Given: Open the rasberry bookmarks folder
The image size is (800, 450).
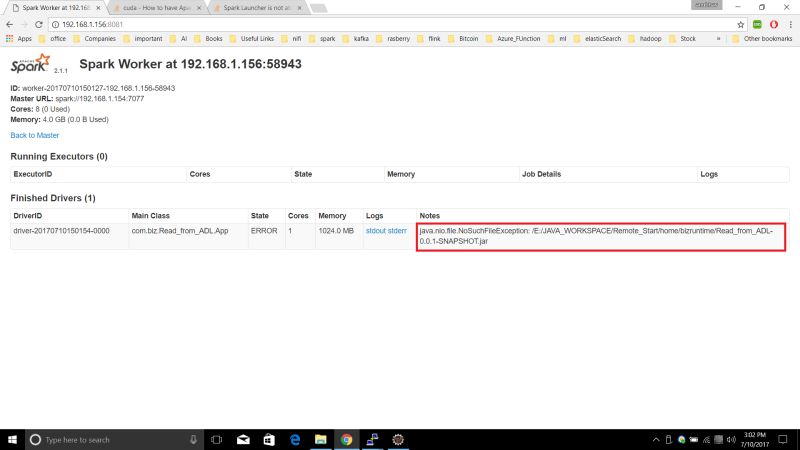Looking at the screenshot, I should [x=393, y=39].
